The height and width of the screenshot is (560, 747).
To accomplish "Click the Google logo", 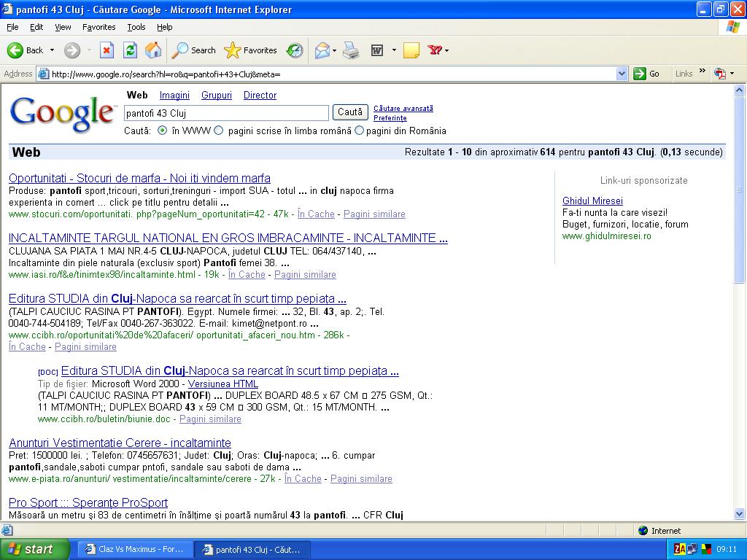I will pos(63,113).
